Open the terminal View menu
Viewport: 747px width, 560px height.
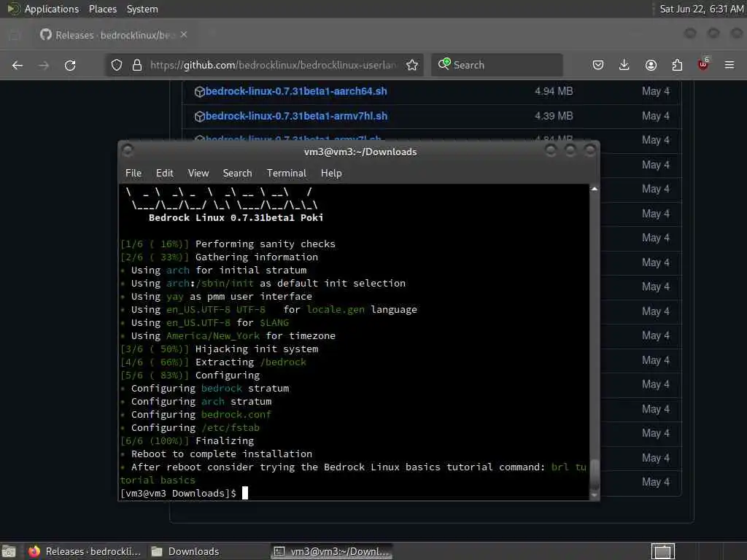198,174
